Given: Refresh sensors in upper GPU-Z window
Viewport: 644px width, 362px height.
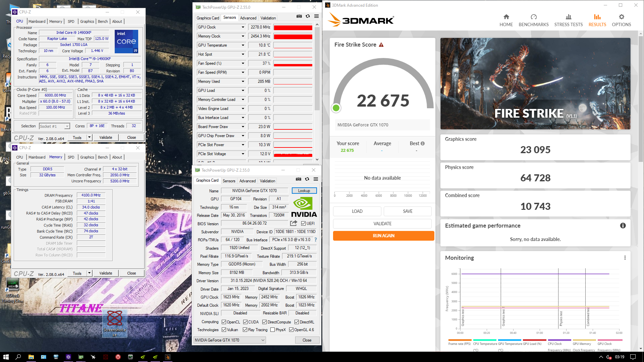Looking at the screenshot, I should click(308, 16).
